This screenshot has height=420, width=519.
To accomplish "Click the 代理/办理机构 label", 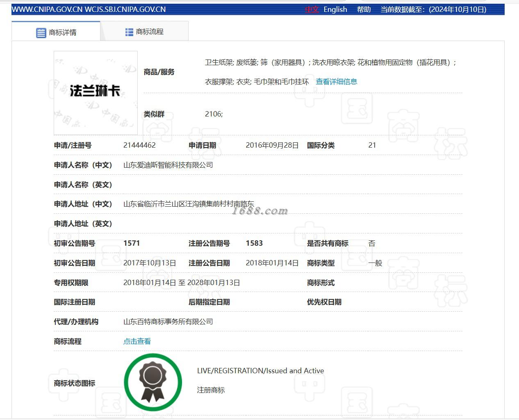I will tap(76, 322).
